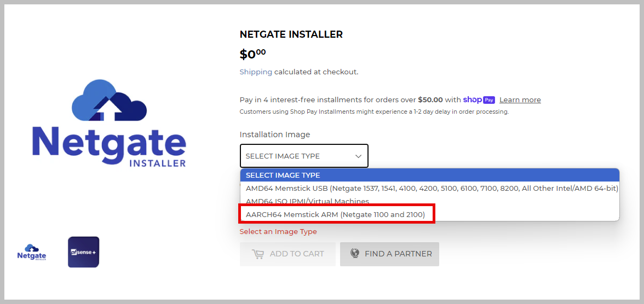
Task: Click the red 'Select an Image Type' message
Action: point(278,232)
